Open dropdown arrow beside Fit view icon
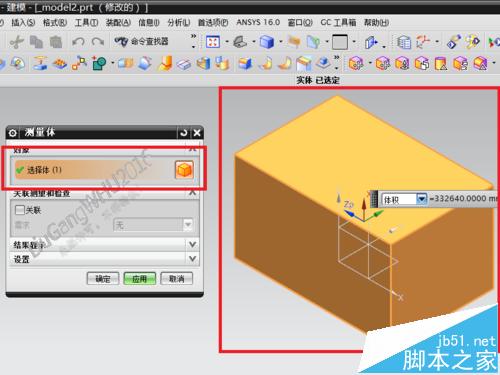Viewport: 500px width, 375px height. point(227,42)
